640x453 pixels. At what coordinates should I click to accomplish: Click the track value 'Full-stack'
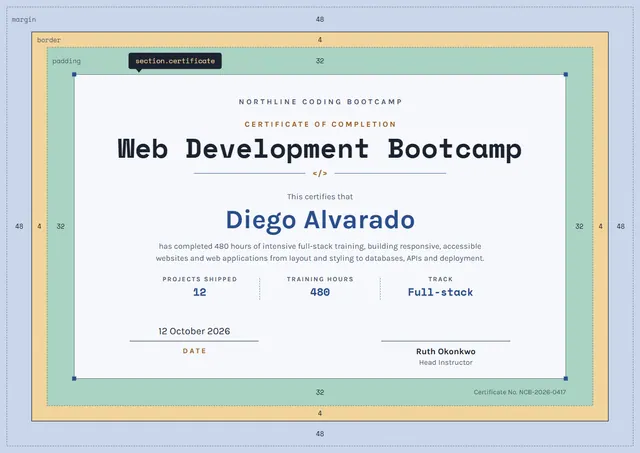(x=440, y=292)
